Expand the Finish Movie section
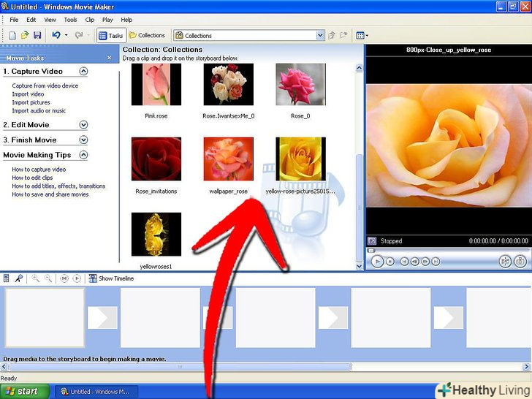The height and width of the screenshot is (399, 532). (83, 140)
